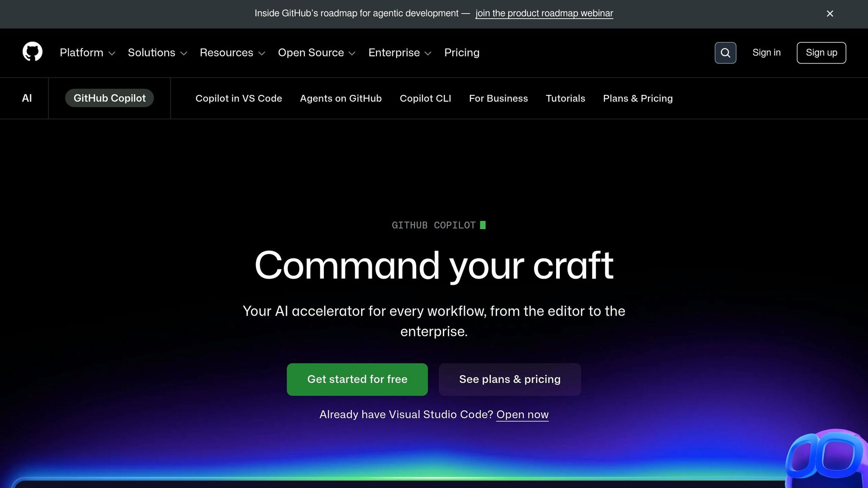Open the Copilot CLI page

[x=425, y=98]
